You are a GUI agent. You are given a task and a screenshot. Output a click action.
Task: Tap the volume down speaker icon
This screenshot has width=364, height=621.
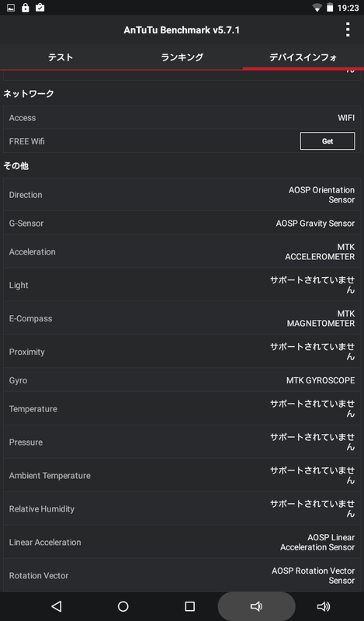(256, 606)
